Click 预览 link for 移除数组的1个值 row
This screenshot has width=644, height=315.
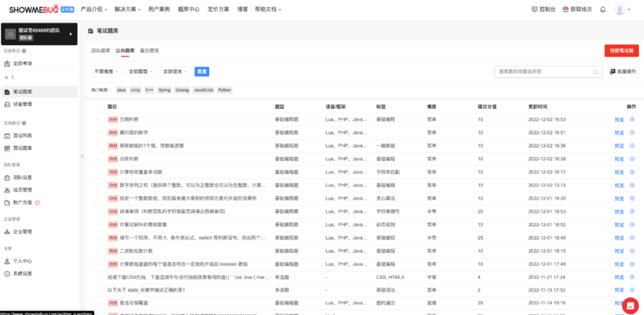[619, 146]
